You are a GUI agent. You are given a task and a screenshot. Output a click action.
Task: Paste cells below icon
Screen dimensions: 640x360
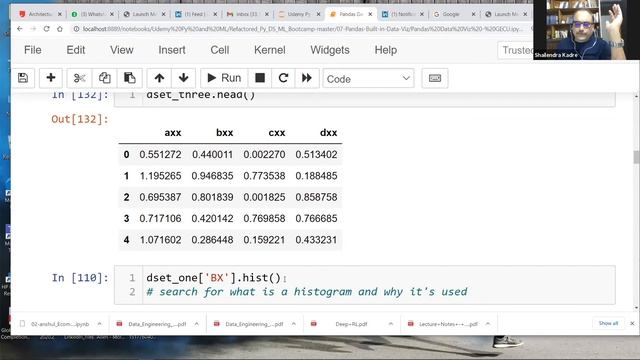[130, 78]
